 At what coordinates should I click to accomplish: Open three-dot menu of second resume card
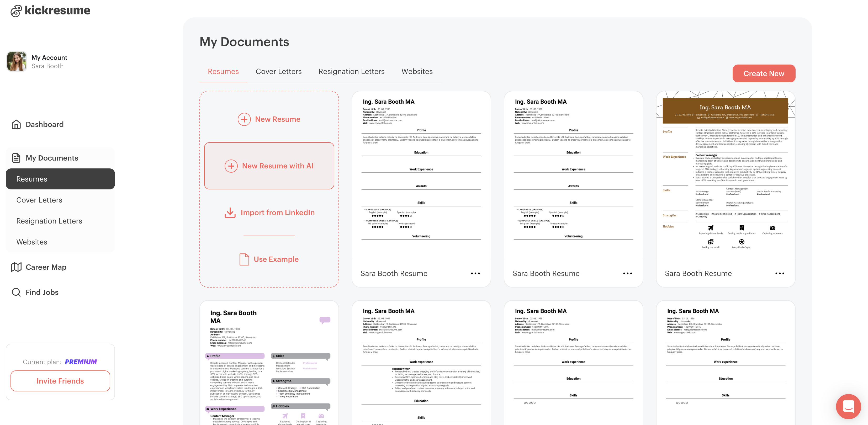pos(627,273)
